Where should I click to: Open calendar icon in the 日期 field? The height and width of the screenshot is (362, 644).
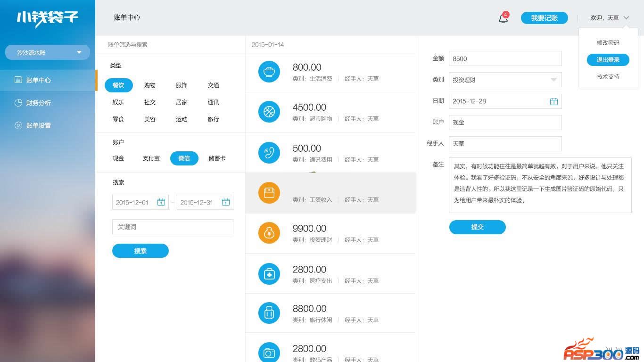click(553, 101)
